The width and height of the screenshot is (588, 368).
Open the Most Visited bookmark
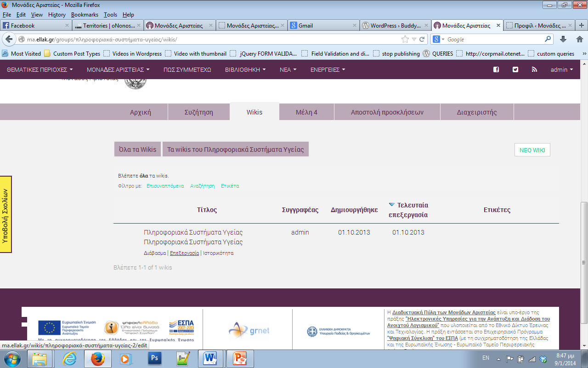tap(22, 53)
